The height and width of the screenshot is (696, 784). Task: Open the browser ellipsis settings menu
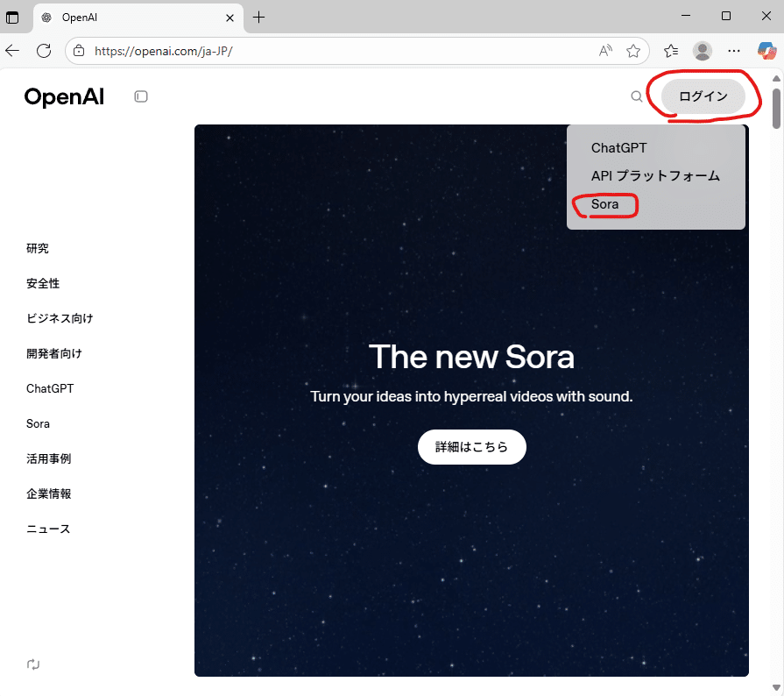tap(734, 51)
